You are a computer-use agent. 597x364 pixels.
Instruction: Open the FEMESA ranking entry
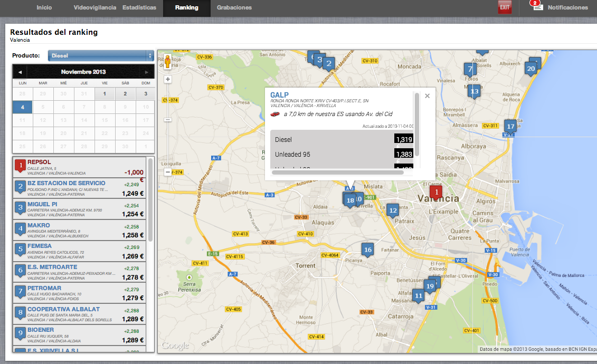point(80,251)
